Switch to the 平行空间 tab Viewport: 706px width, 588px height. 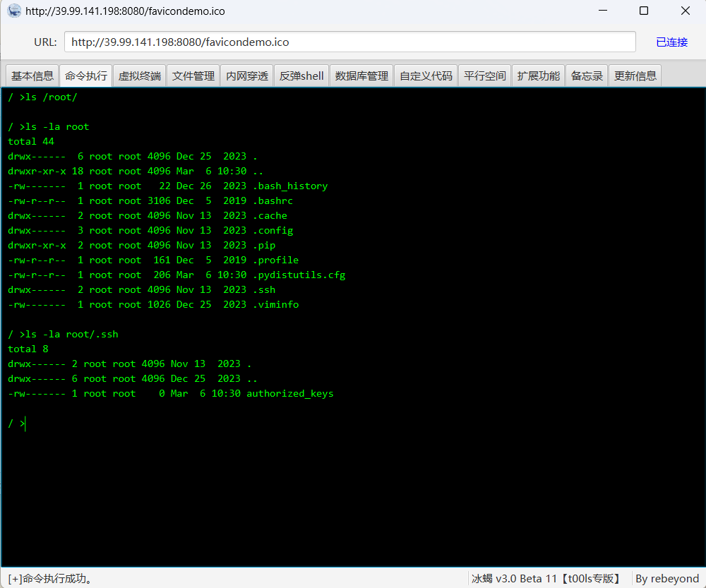pyautogui.click(x=485, y=76)
